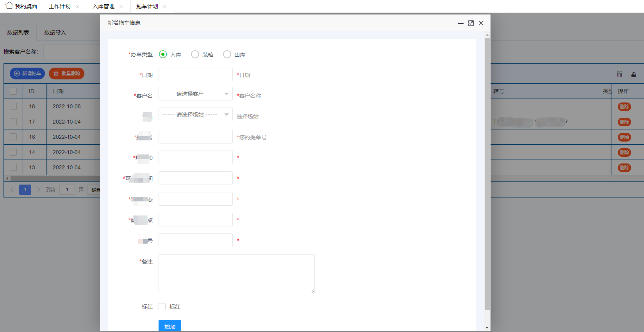Screen dimensions: 644x332
Task: Open the column filter grid icon
Action: pyautogui.click(x=619, y=74)
